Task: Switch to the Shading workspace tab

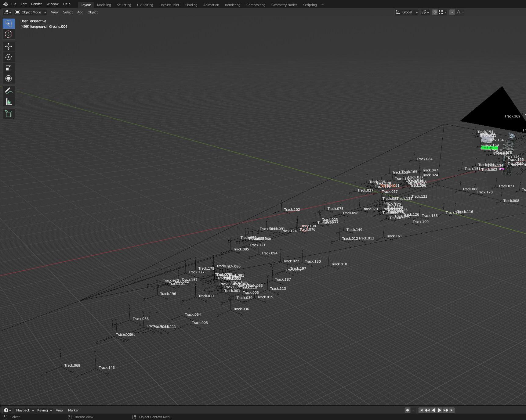Action: click(191, 5)
